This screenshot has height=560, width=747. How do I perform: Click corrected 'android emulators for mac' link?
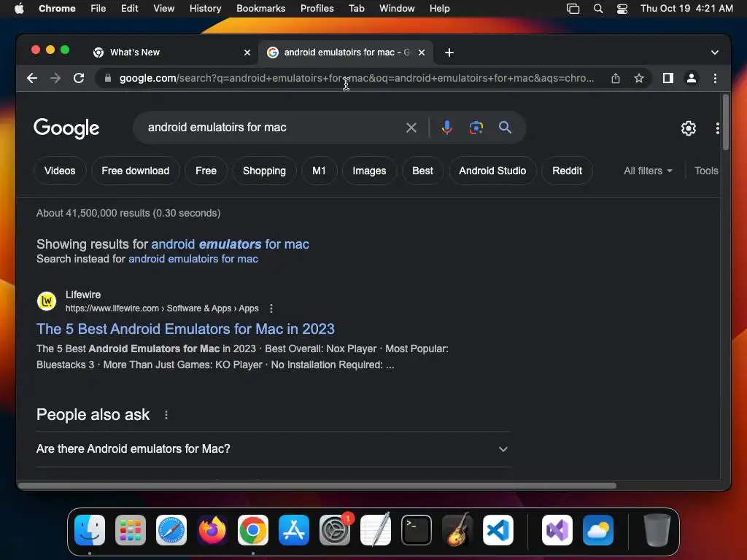coord(230,244)
